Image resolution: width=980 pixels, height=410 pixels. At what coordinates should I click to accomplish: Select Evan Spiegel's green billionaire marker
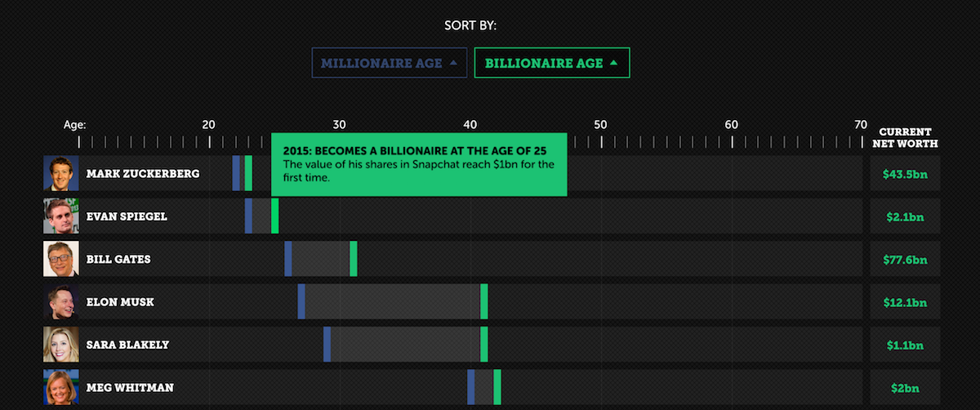[275, 216]
